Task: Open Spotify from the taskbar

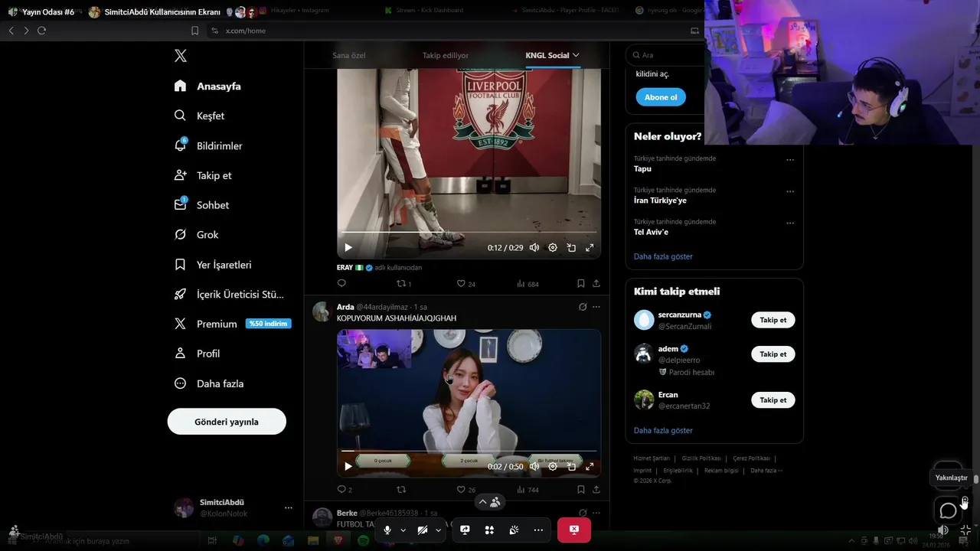Action: (x=363, y=540)
